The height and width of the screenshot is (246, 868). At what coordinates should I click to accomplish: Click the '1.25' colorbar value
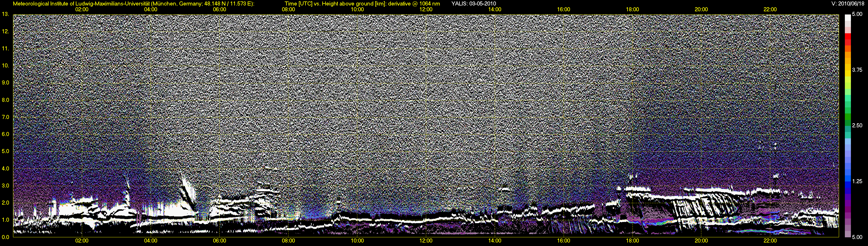click(857, 181)
